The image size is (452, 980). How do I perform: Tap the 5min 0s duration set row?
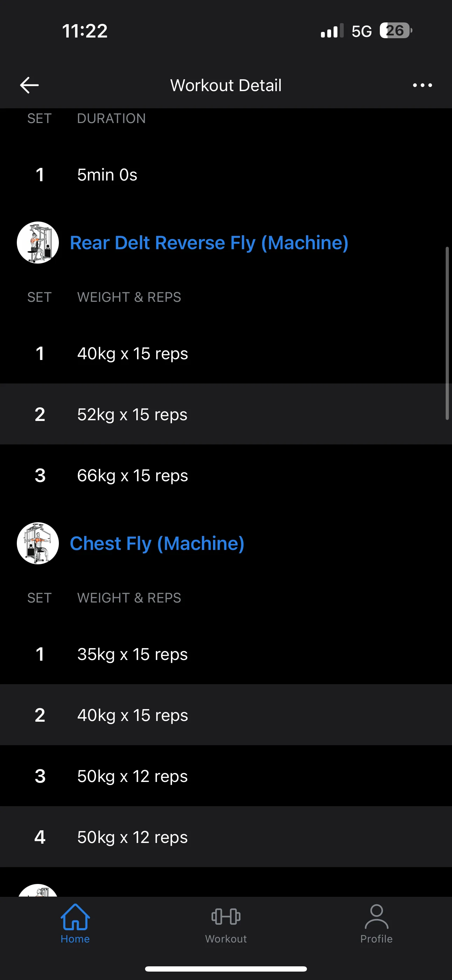[226, 175]
